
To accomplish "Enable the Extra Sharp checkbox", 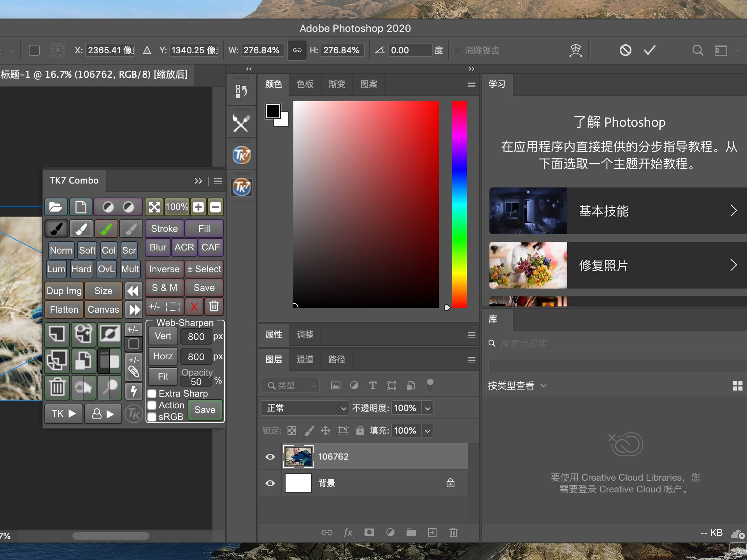I will point(152,394).
